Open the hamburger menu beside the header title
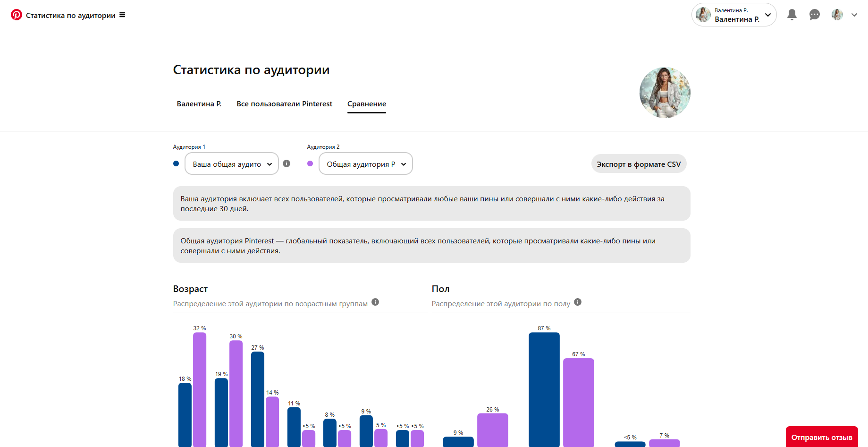The width and height of the screenshot is (868, 447). (x=122, y=15)
